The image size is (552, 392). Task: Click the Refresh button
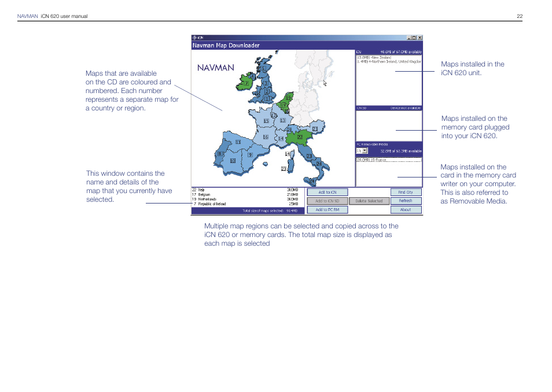tap(406, 201)
